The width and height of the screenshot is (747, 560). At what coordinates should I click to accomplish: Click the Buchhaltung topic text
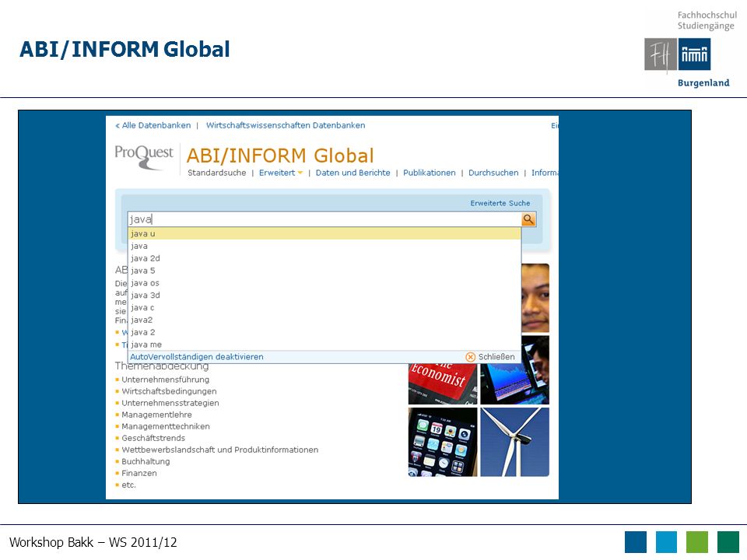[146, 461]
